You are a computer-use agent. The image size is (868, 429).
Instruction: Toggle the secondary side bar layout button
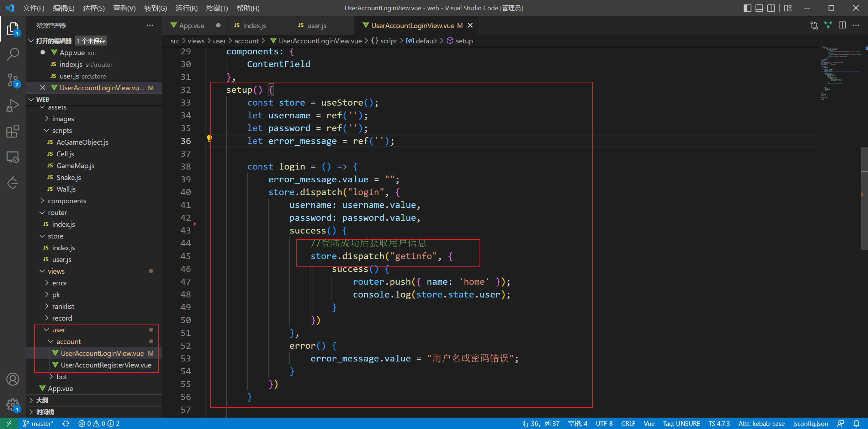[x=771, y=8]
